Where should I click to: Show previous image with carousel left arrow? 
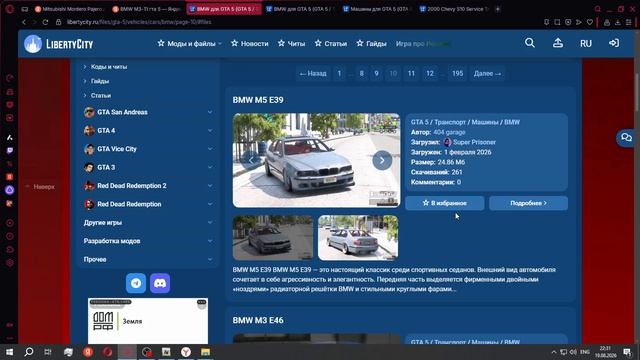click(x=251, y=160)
